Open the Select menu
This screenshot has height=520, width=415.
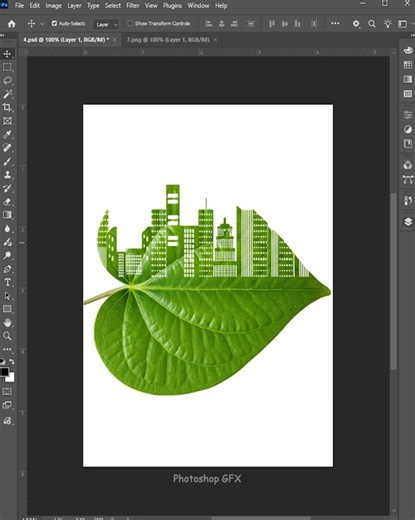[x=113, y=6]
